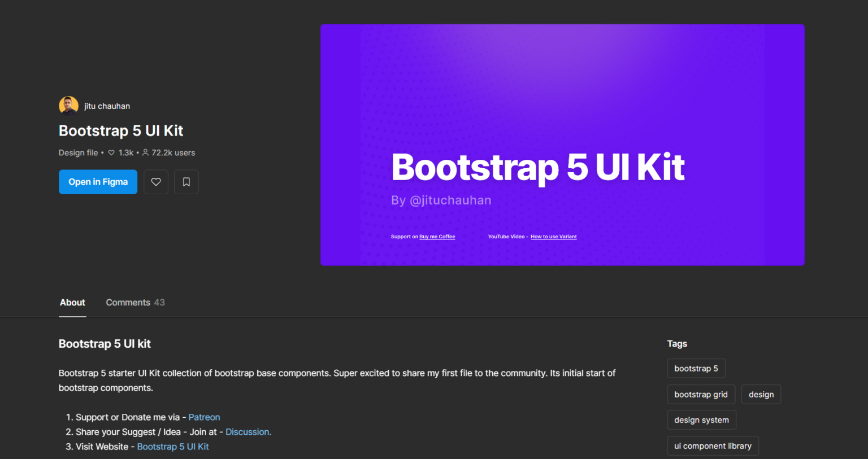
Task: Like the file using the heart icon
Action: tap(156, 182)
